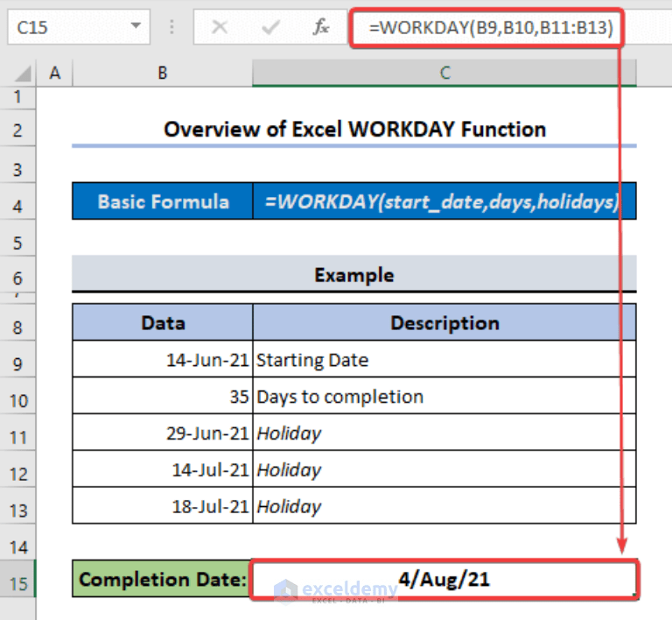Click the Name Box showing C15
The height and width of the screenshot is (620, 672).
[79, 27]
